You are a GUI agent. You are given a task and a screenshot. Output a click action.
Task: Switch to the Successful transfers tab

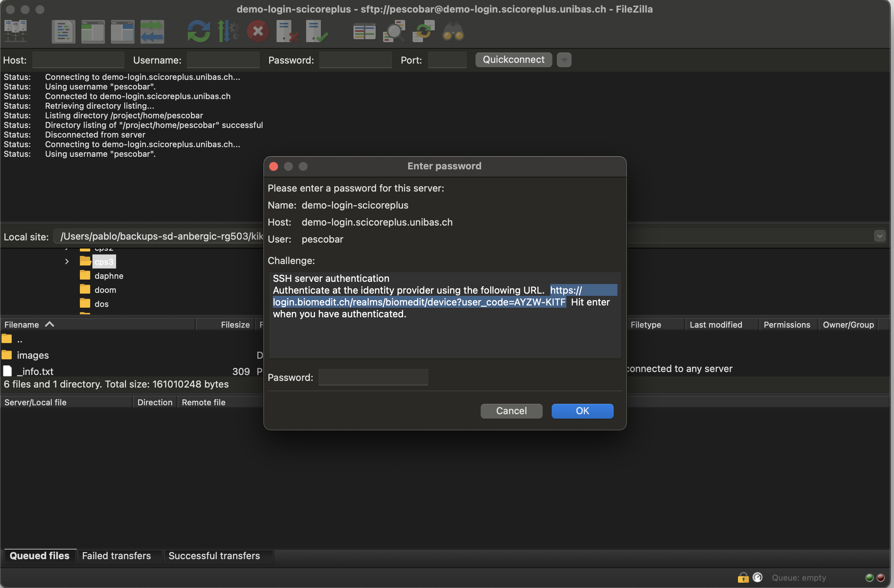pyautogui.click(x=214, y=556)
